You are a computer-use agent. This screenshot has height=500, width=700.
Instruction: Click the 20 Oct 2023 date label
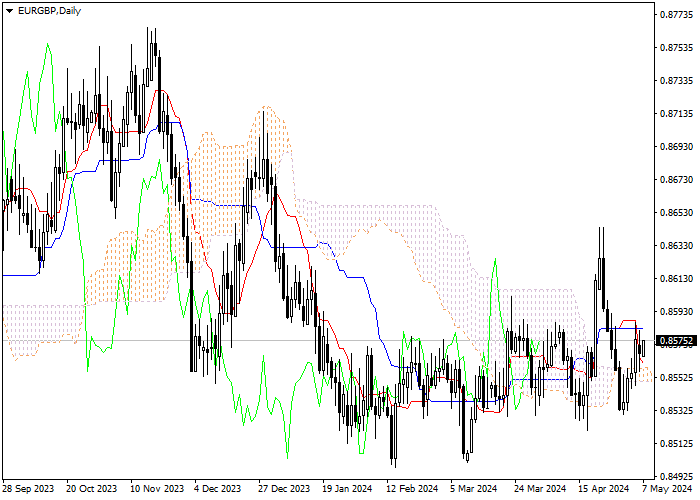[92, 489]
